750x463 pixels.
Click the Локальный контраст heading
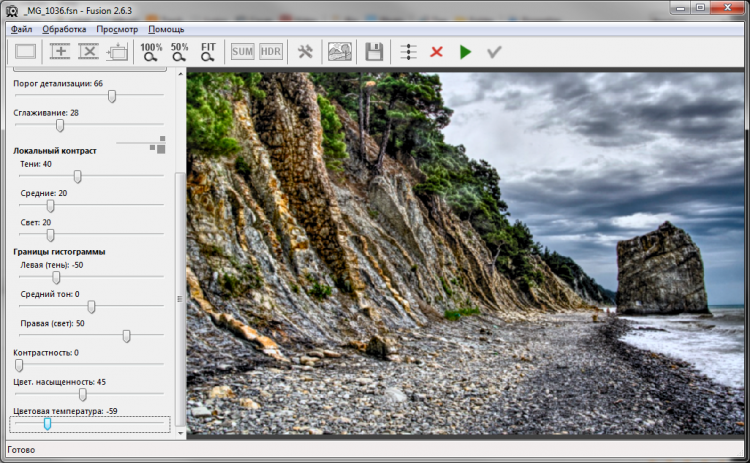(x=55, y=151)
